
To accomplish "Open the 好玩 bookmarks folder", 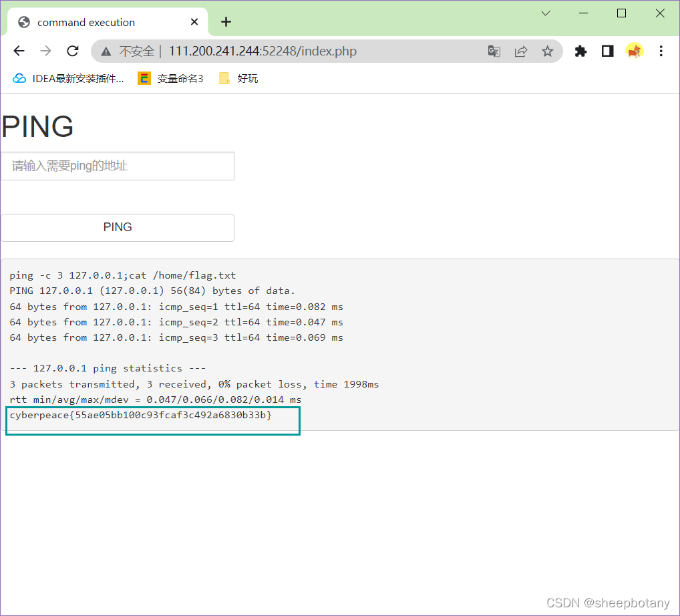I will (x=238, y=79).
